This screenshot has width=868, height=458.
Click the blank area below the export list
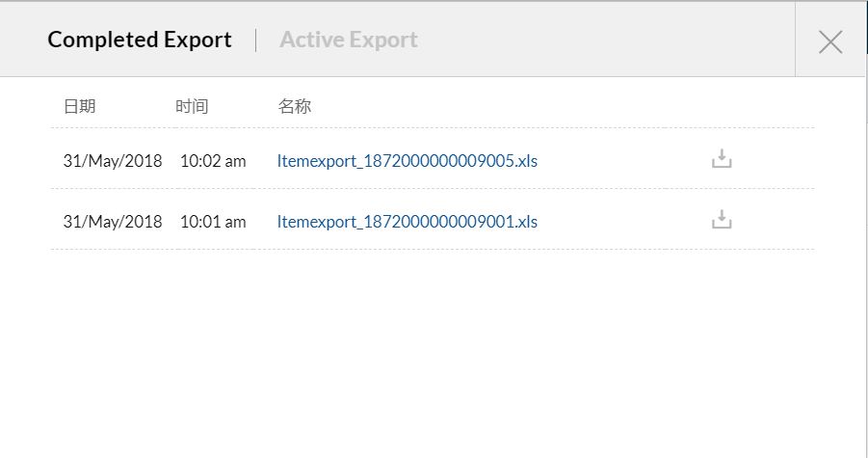click(x=434, y=357)
